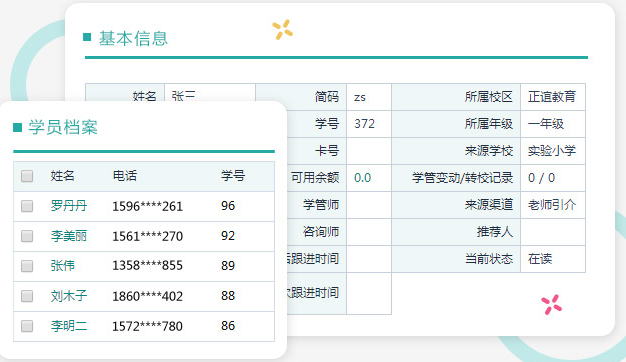Open student 张伟's profile link
Image resolution: width=626 pixels, height=362 pixels.
click(63, 266)
